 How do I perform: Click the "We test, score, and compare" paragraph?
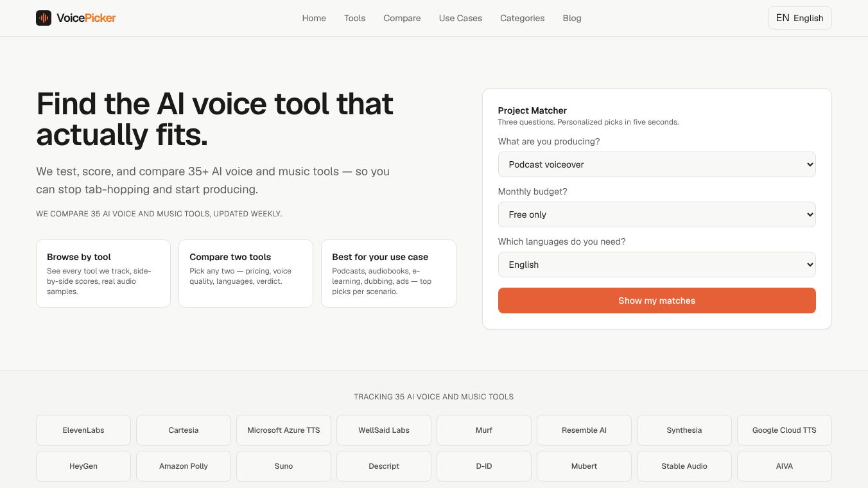pyautogui.click(x=213, y=180)
